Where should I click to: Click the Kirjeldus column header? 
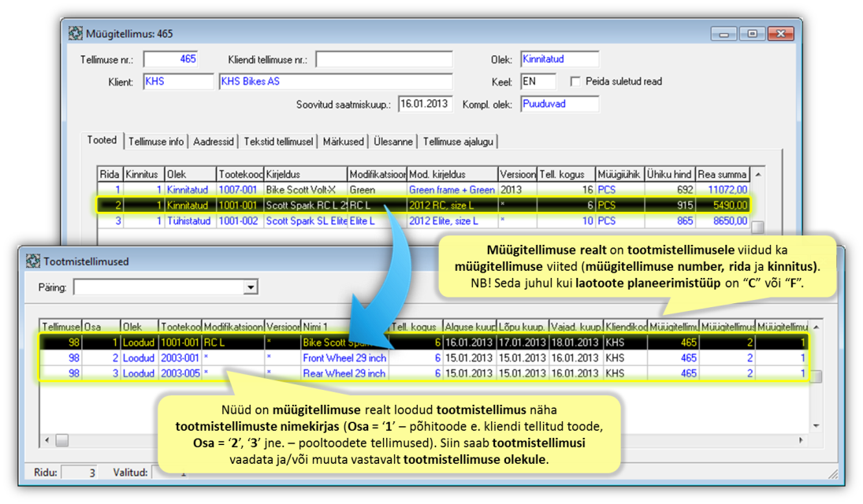pos(306,174)
